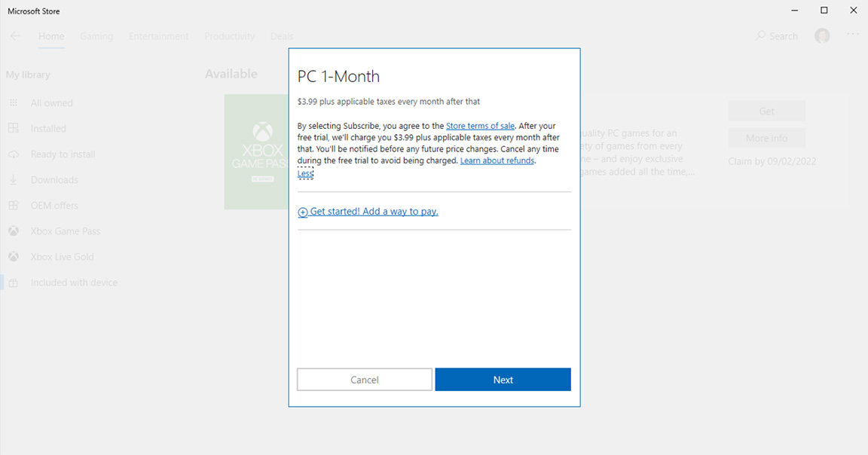868x455 pixels.
Task: Click the $3.99 plus applicable taxes line
Action: [389, 102]
